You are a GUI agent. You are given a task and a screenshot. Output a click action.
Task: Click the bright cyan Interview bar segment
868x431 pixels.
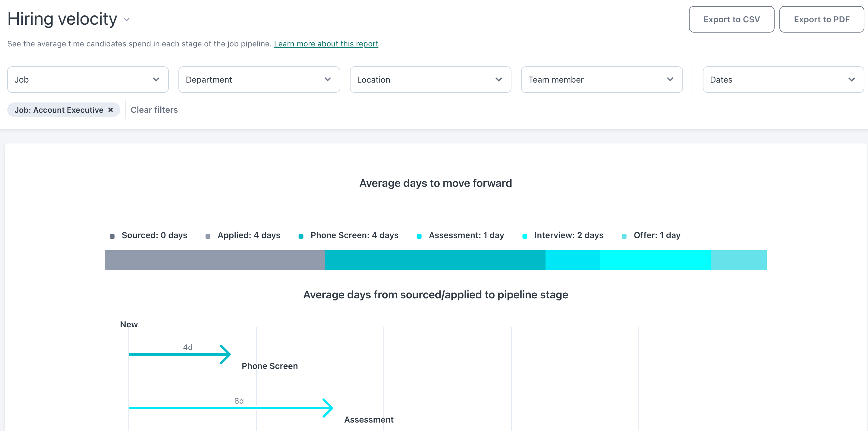[656, 260]
